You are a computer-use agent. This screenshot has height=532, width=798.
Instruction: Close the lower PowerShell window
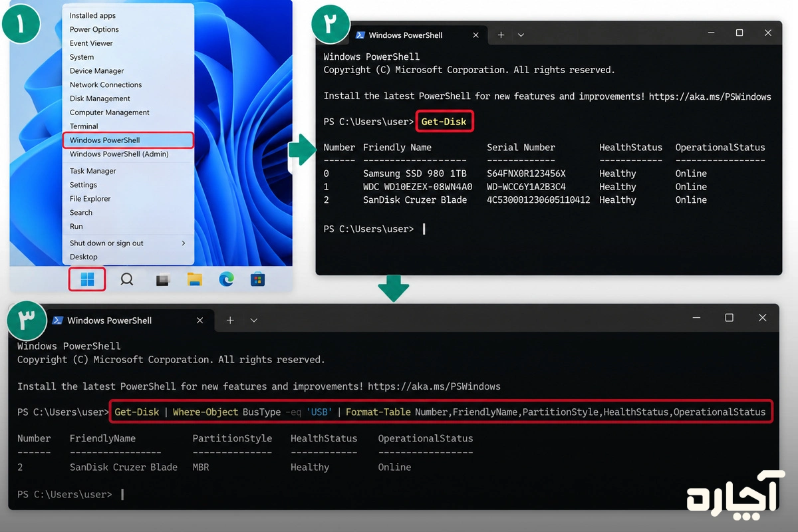pos(762,318)
